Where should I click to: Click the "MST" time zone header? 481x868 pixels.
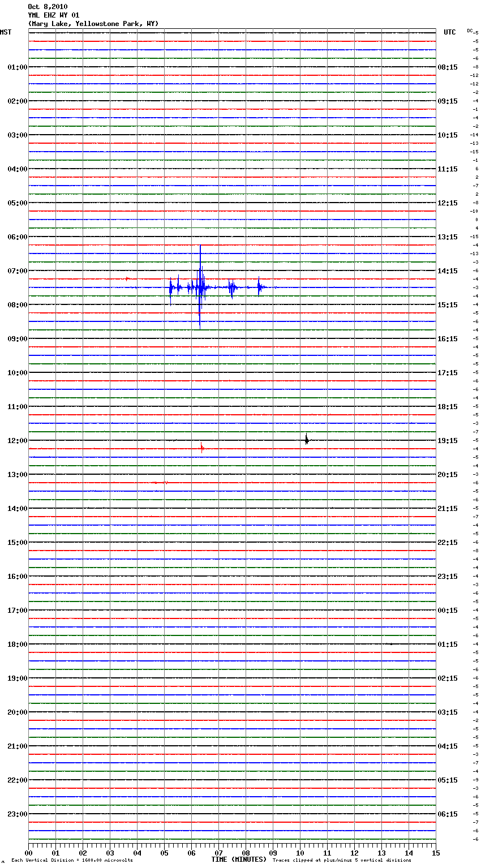tap(6, 32)
